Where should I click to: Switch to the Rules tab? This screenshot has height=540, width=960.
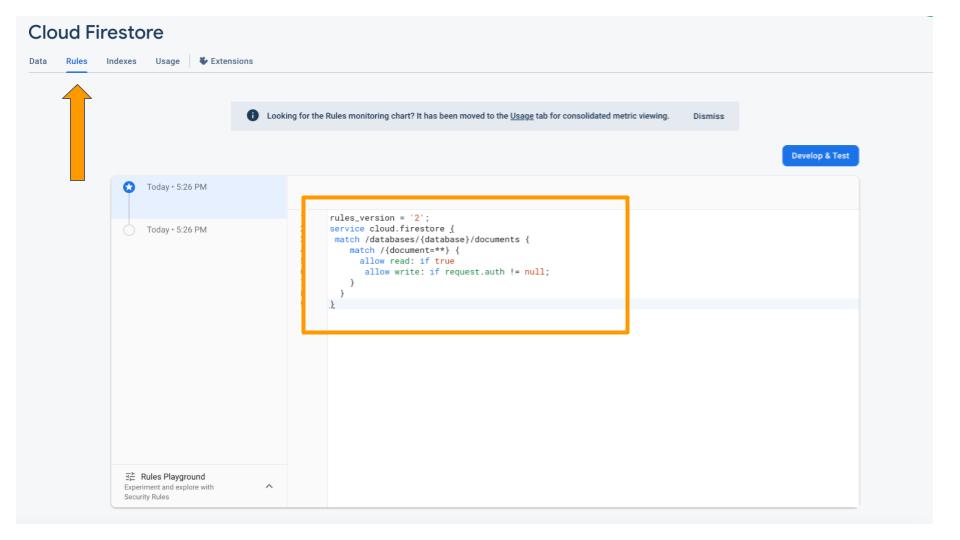coord(77,61)
